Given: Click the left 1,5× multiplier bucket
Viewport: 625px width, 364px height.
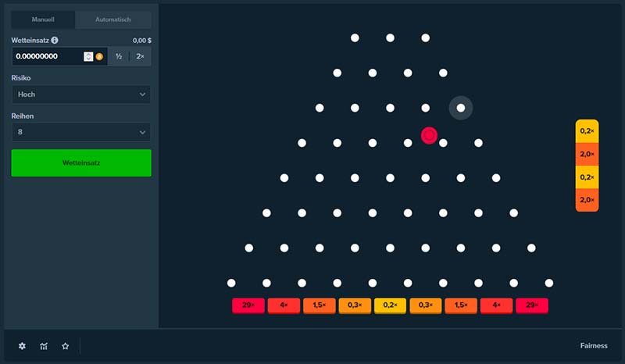Looking at the screenshot, I should (320, 305).
